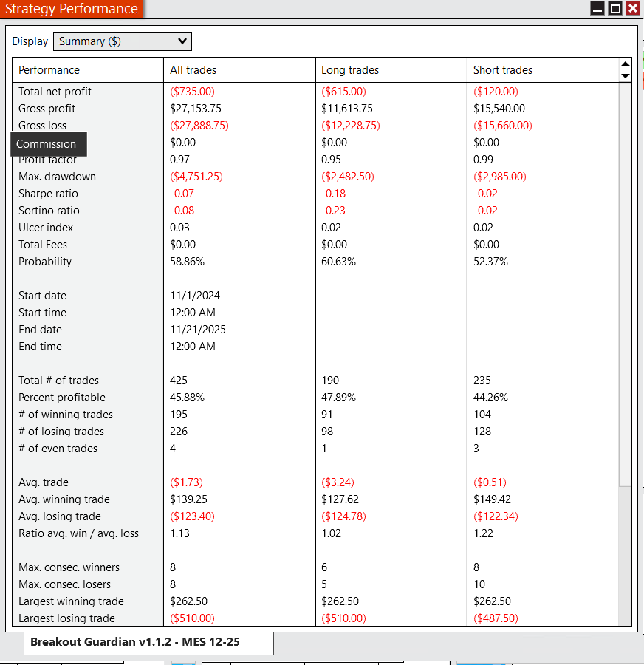644x665 pixels.
Task: Open the Display Summary ($) dropdown
Action: click(123, 41)
